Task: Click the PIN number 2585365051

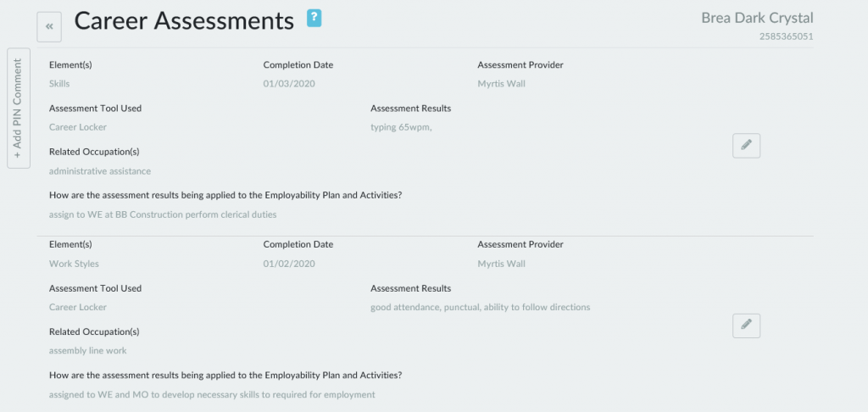Action: pyautogui.click(x=786, y=36)
